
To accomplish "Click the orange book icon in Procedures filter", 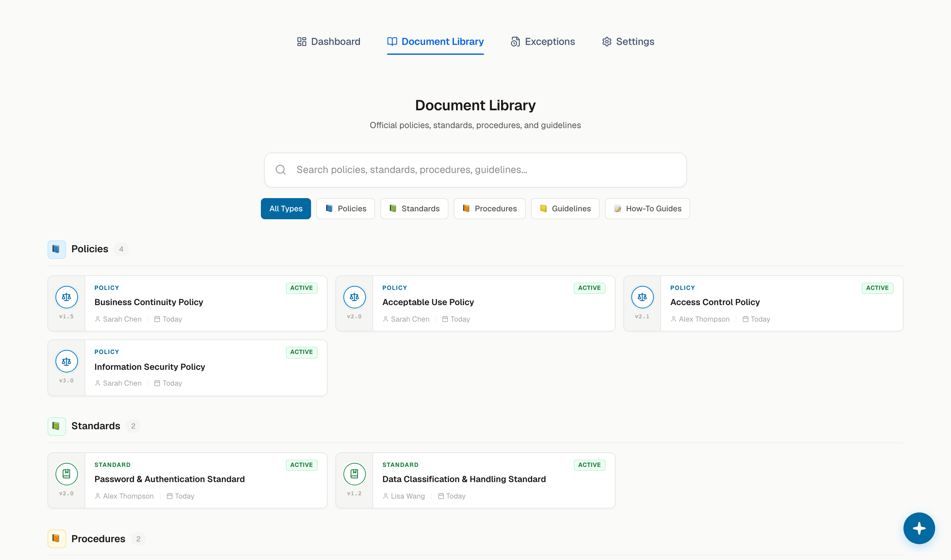I will (x=466, y=208).
